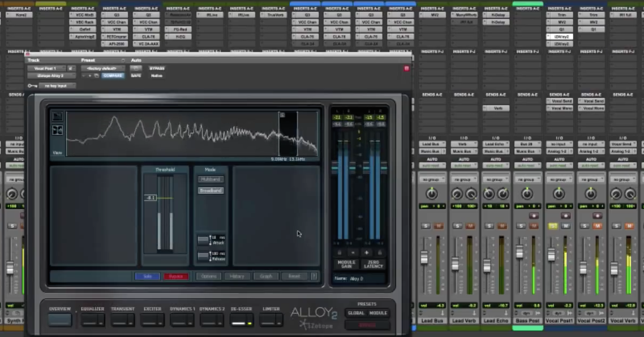Open the no key input dropdown

pyautogui.click(x=57, y=86)
